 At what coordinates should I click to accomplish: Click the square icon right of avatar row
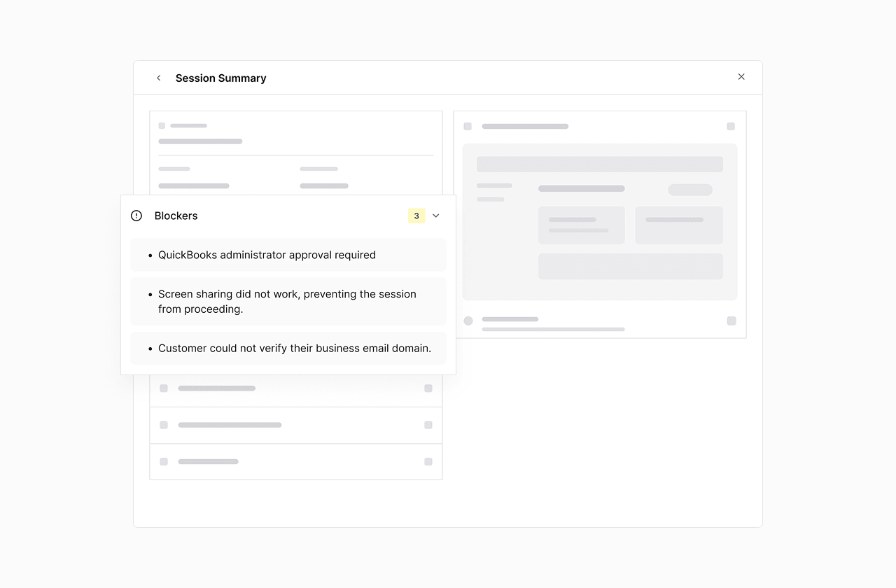[731, 321]
